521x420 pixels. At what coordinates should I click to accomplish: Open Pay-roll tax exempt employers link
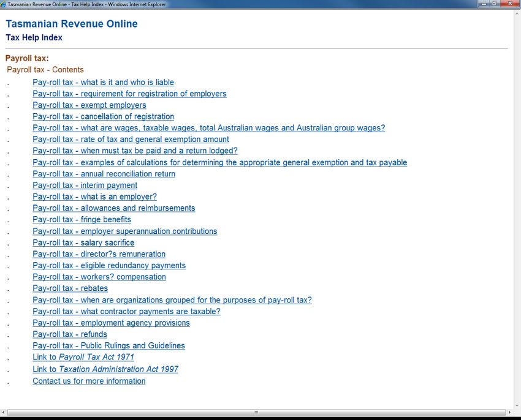(x=89, y=105)
